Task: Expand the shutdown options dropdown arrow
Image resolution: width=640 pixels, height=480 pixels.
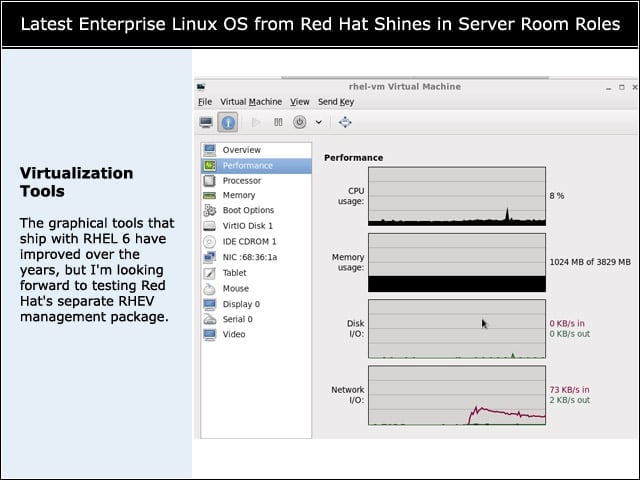Action: click(318, 122)
